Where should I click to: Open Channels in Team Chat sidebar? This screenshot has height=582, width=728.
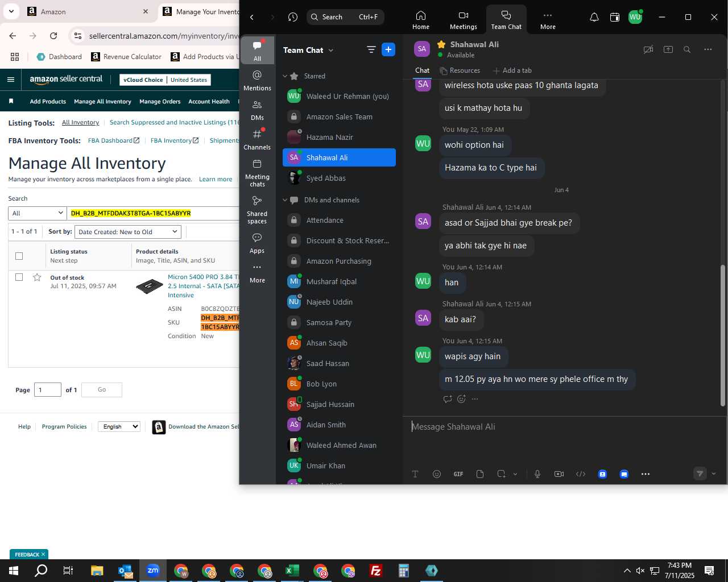coord(257,140)
